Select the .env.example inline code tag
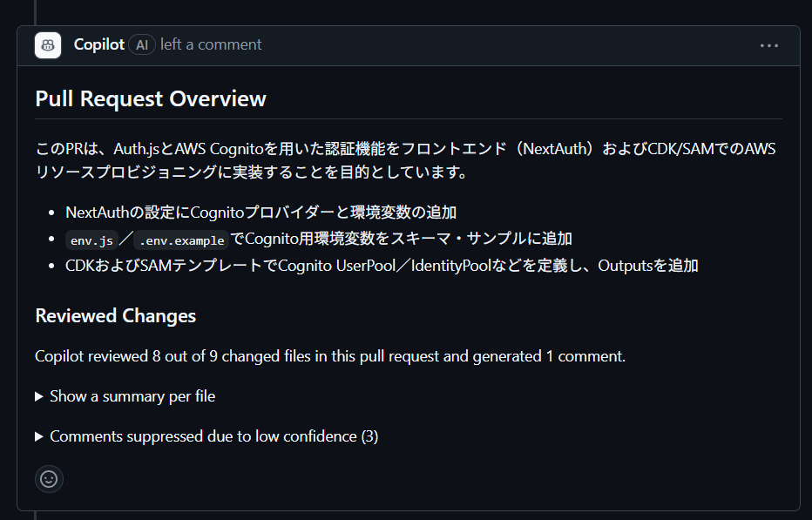This screenshot has height=520, width=812. click(181, 240)
